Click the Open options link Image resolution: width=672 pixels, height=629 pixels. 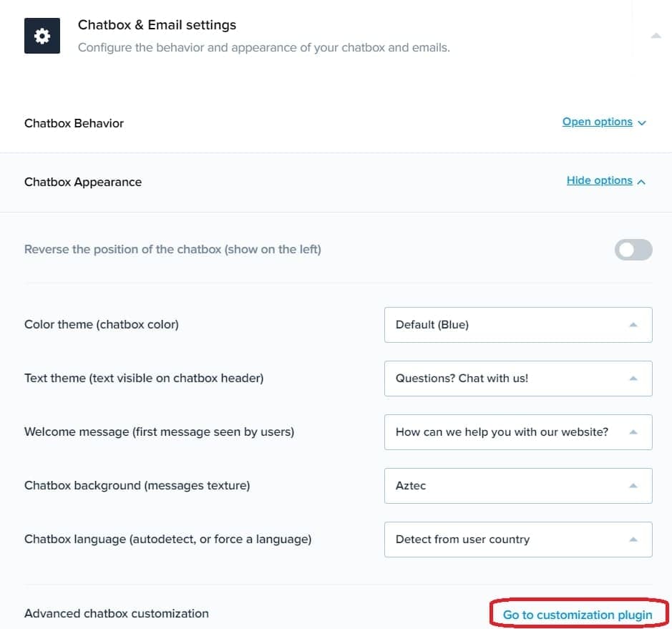(x=597, y=122)
